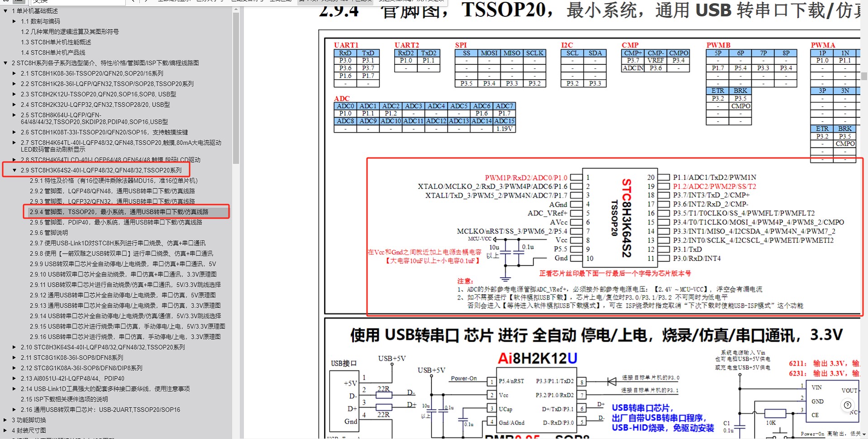Open bookmark '2.9.8 使用【一箭双雕之USB转双串口】'
The height and width of the screenshot is (439, 868).
(121, 253)
